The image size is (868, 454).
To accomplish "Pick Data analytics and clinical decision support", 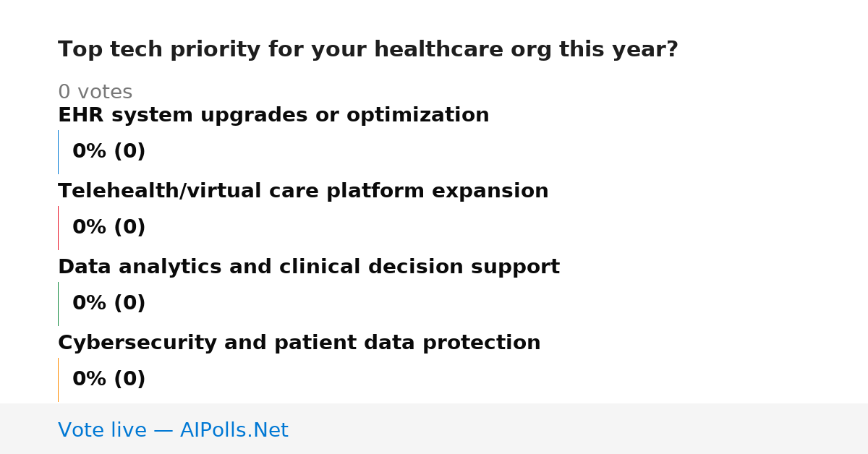I will pos(309,267).
